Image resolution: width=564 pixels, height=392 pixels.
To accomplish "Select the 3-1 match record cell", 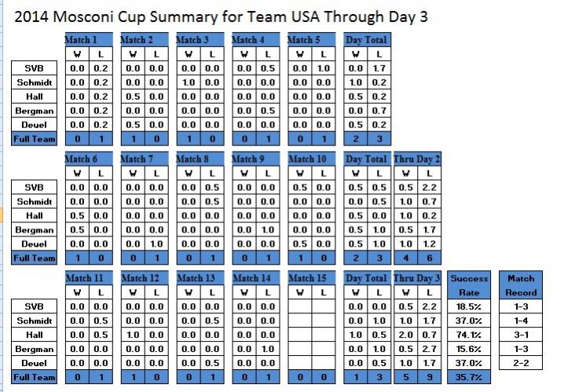I will [x=521, y=335].
